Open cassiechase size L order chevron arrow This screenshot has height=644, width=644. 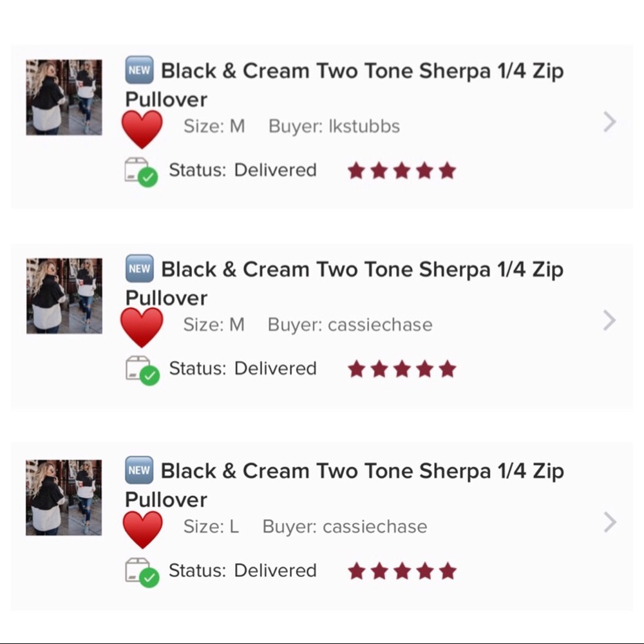611,522
